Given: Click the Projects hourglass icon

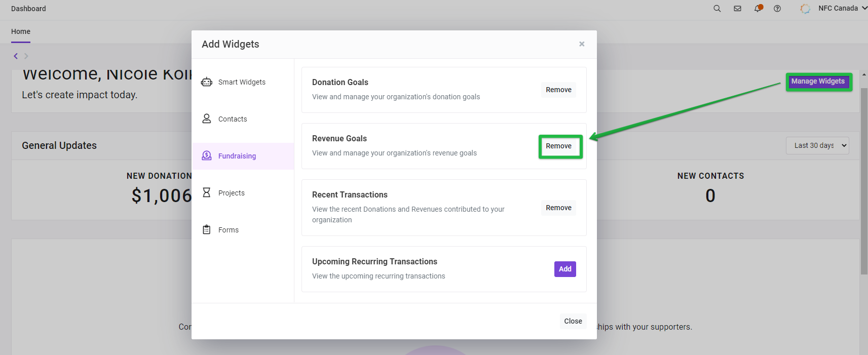Looking at the screenshot, I should [x=207, y=192].
